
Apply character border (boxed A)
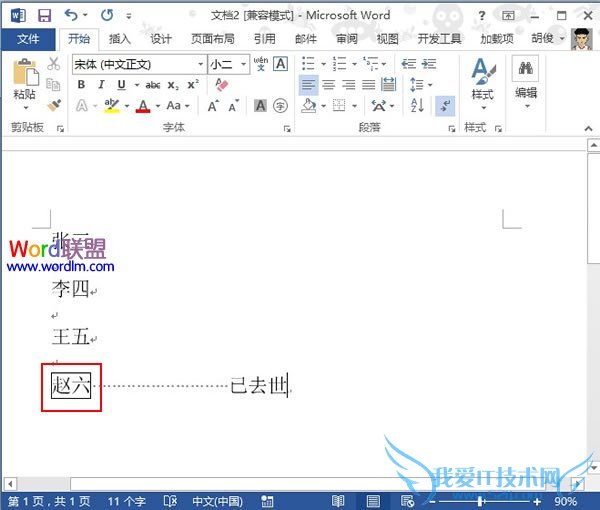pyautogui.click(x=280, y=64)
